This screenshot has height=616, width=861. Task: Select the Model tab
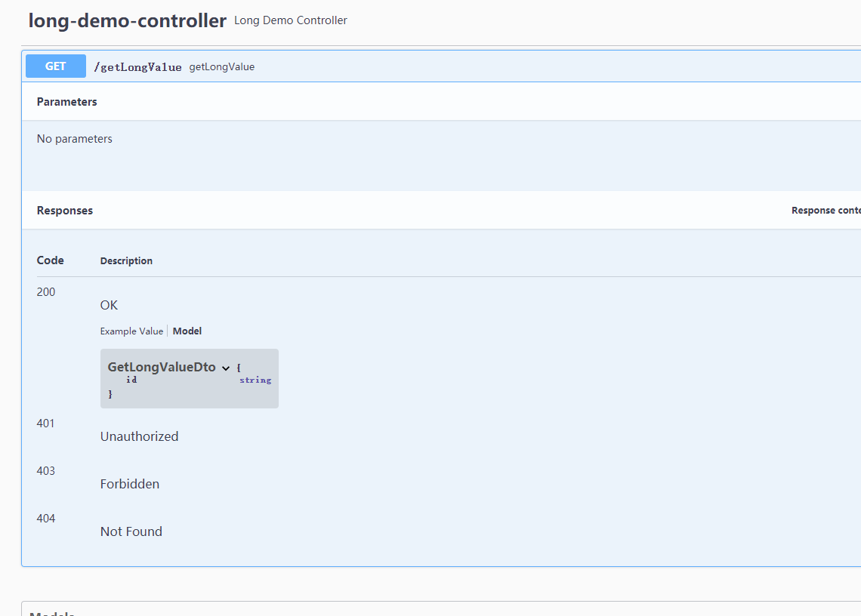tap(187, 331)
